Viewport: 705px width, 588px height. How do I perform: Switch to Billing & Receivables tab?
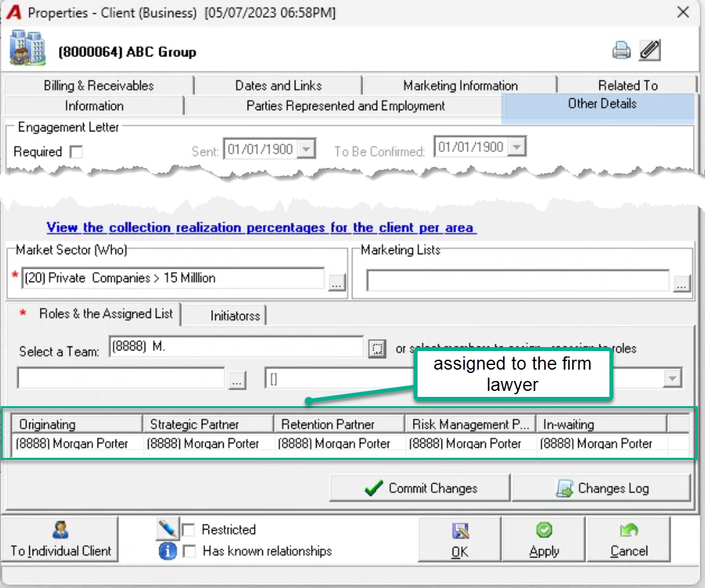[99, 86]
